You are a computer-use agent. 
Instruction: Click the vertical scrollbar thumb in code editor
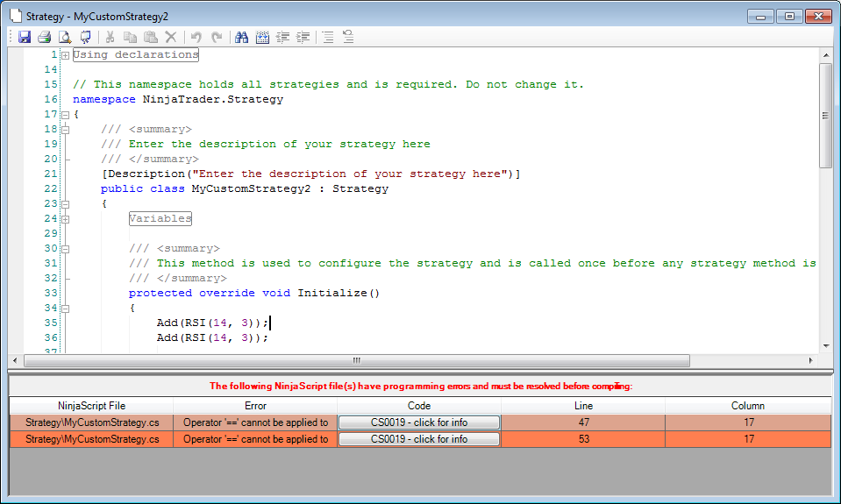click(825, 116)
